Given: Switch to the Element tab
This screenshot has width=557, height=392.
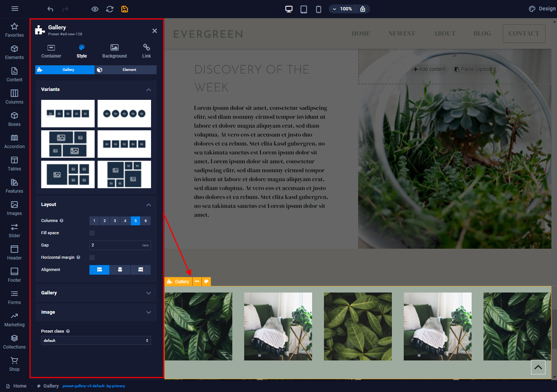Looking at the screenshot, I should (126, 70).
